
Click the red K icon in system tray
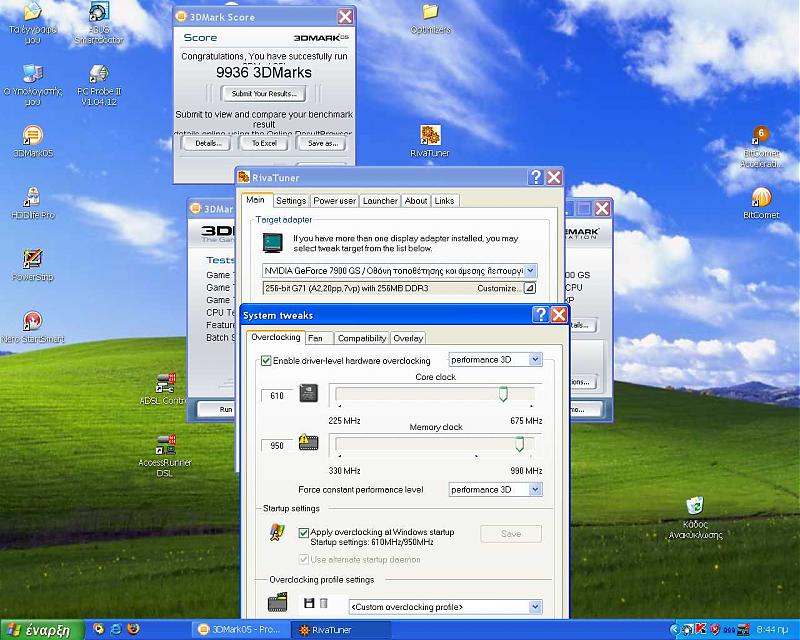pyautogui.click(x=701, y=629)
